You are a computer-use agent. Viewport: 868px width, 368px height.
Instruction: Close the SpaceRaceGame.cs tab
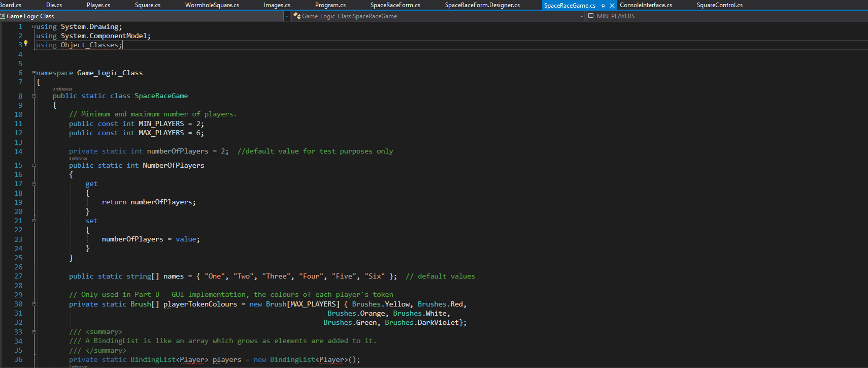(x=612, y=6)
